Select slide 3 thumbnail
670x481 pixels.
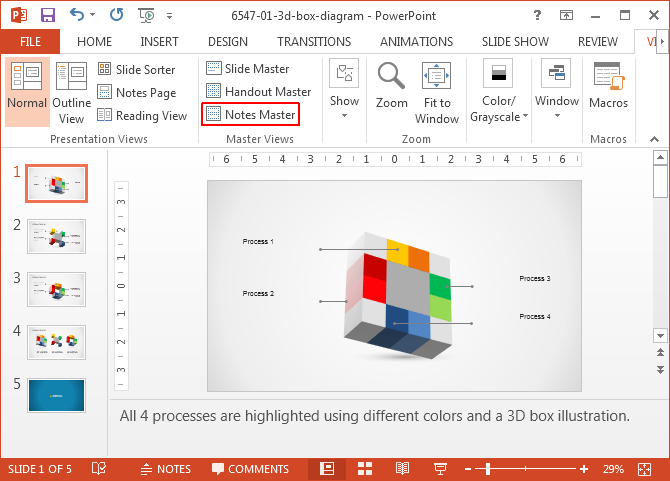pos(56,289)
